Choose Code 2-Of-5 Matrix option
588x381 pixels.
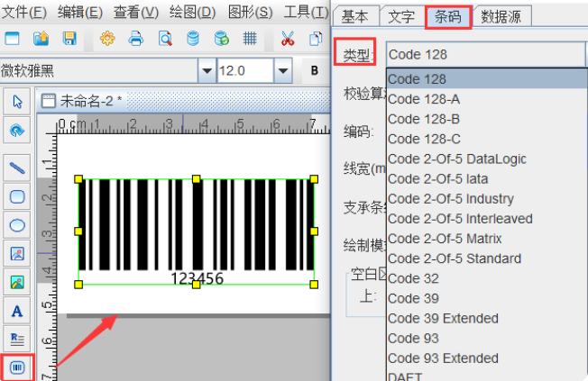tap(486, 239)
